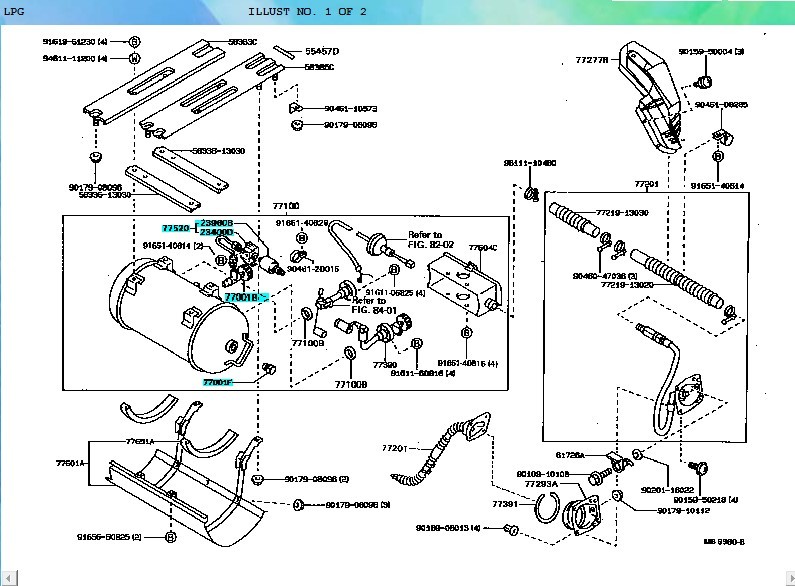Open highlighted part code 77001F
Viewport: 795px width, 586px height.
[x=217, y=382]
